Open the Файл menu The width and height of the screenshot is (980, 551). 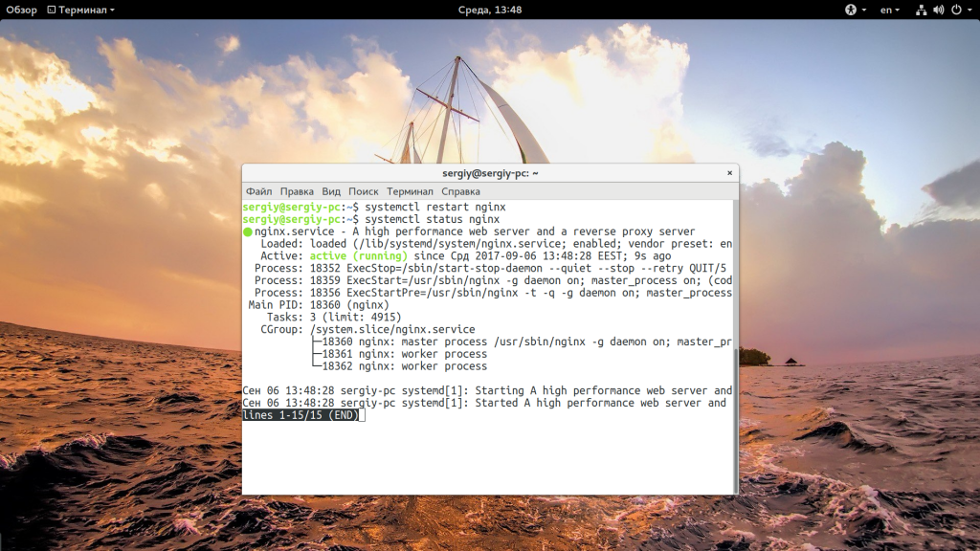point(258,191)
